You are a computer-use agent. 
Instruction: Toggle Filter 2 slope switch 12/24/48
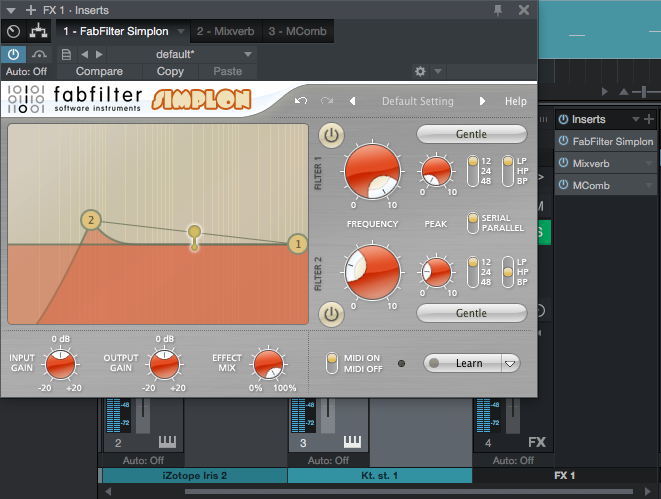click(x=473, y=272)
